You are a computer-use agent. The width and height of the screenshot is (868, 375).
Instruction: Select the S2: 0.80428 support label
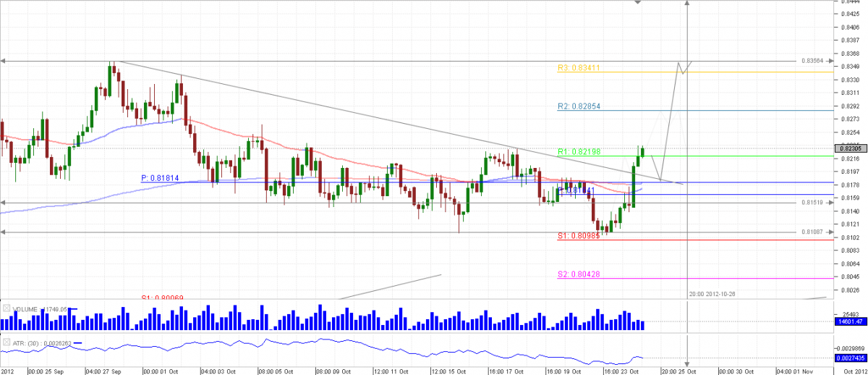579,274
